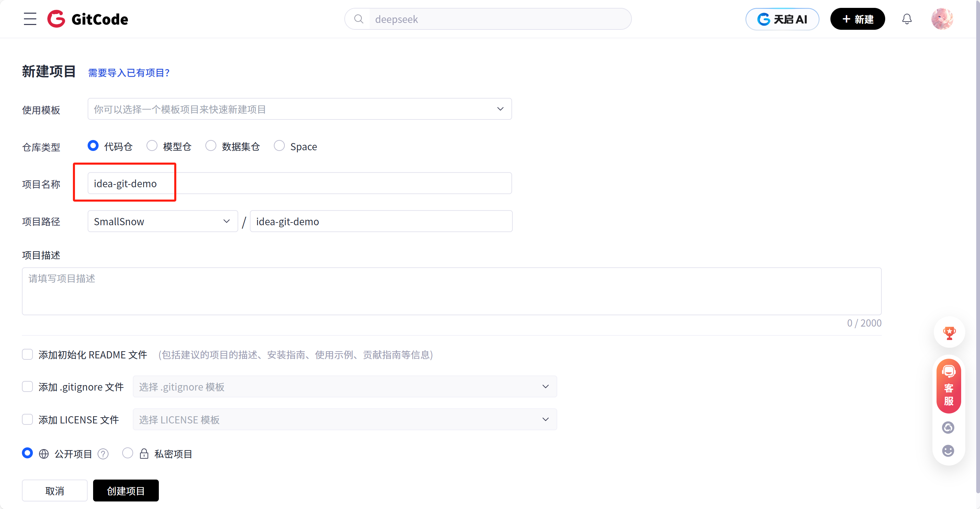Open the hamburger menu
This screenshot has width=980, height=509.
coord(30,18)
